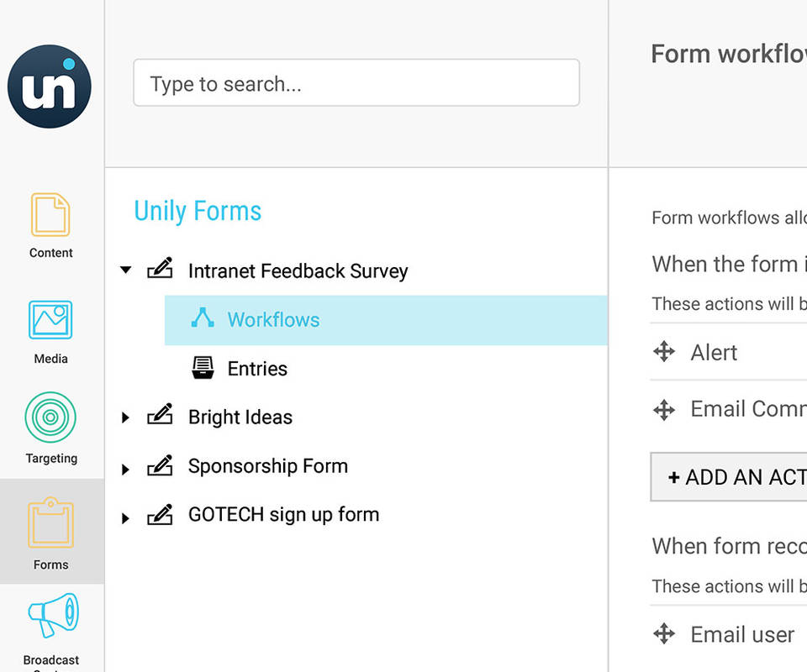Click the Entries inbox icon
Screen dimensions: 807x672
pos(203,367)
